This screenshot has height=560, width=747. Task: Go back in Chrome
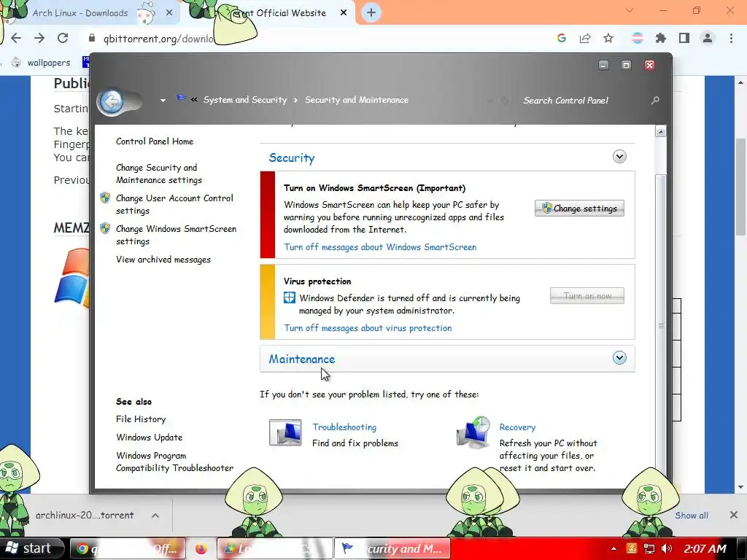coord(16,38)
